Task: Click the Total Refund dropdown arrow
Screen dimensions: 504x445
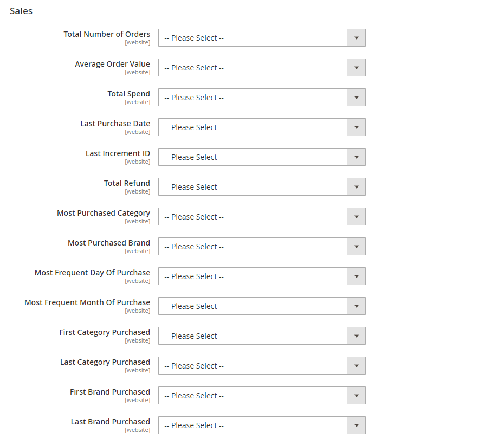Action: (x=356, y=187)
